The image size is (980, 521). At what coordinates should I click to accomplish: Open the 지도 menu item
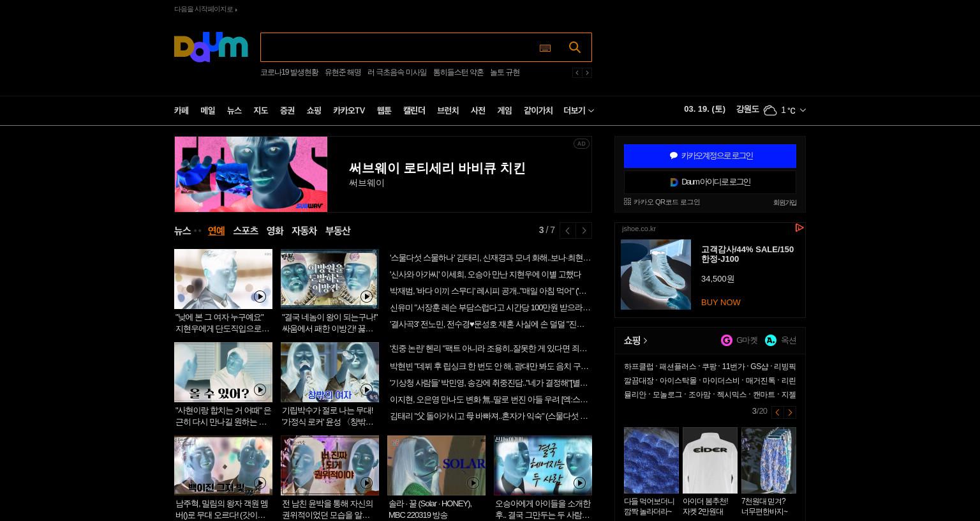click(260, 110)
